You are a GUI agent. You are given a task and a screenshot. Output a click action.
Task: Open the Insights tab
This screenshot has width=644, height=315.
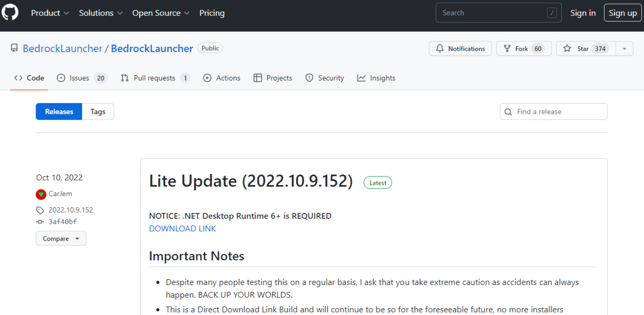click(x=376, y=78)
